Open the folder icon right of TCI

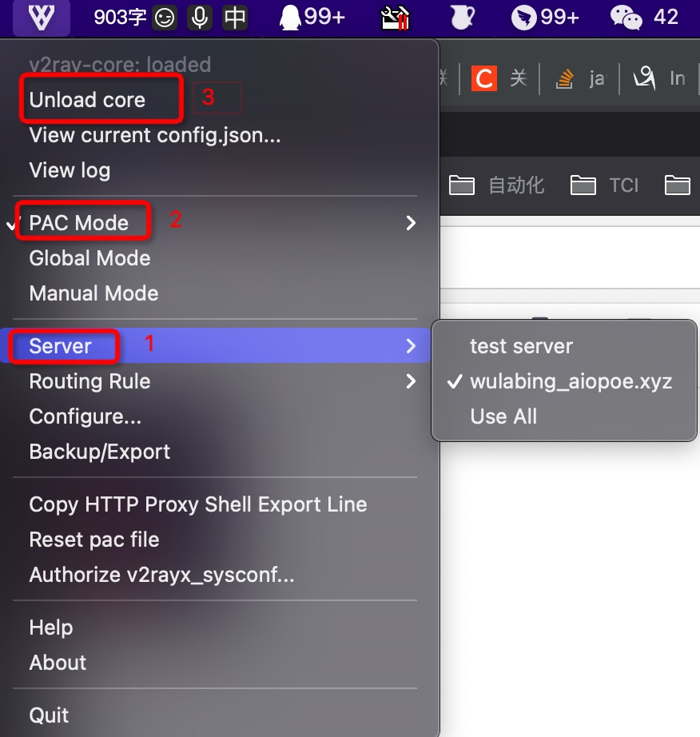point(678,185)
